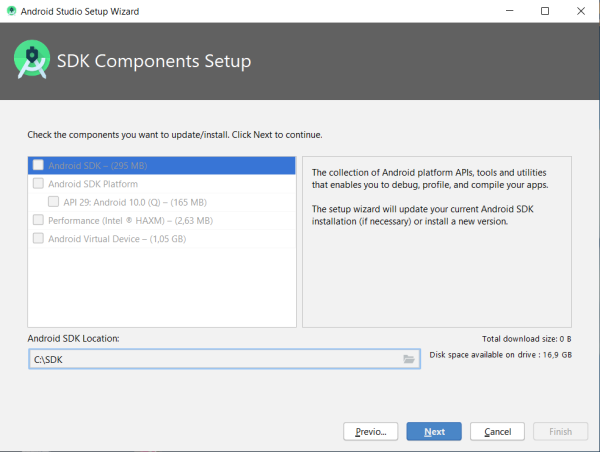Screen dimensions: 600x452
Task: Enable the Android Virtual Device checkbox
Action: coord(38,238)
